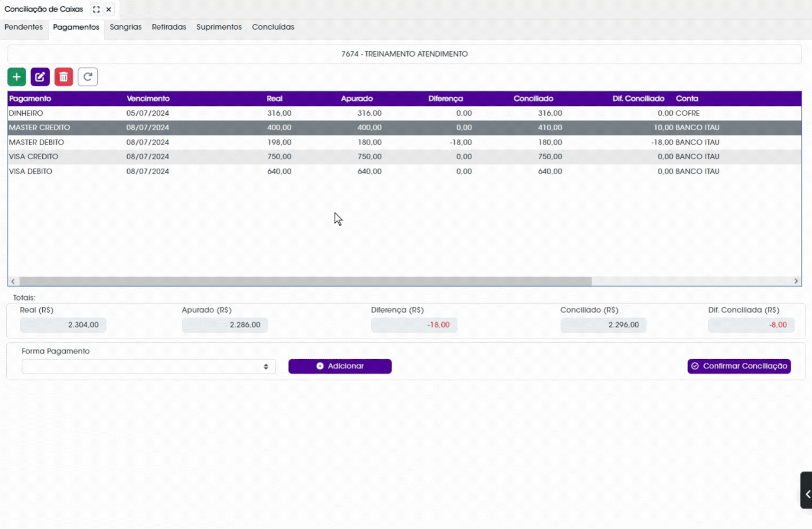Click the 750,00 Apurado cell of VISA CREDITO
The image size is (812, 529).
pos(369,157)
